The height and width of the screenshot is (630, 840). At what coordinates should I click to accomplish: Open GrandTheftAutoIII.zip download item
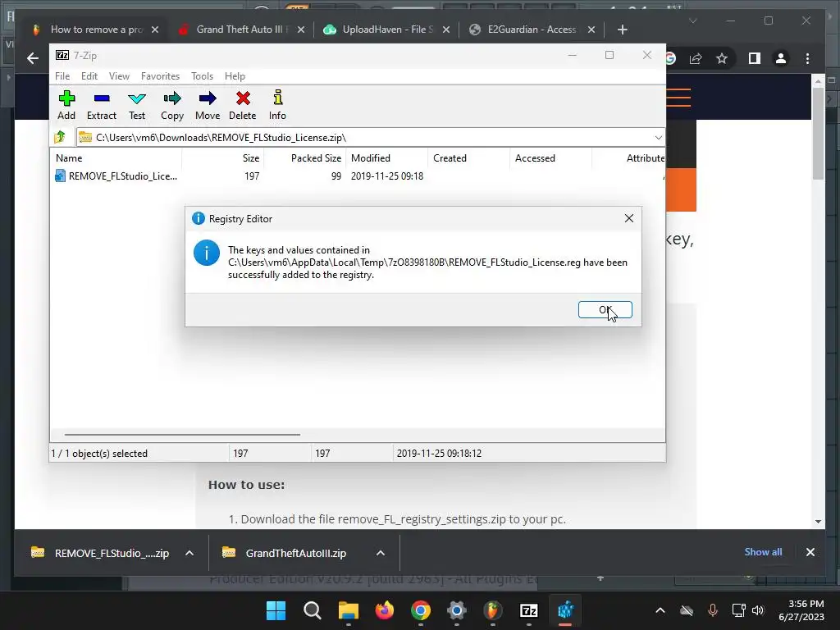[x=285, y=553]
